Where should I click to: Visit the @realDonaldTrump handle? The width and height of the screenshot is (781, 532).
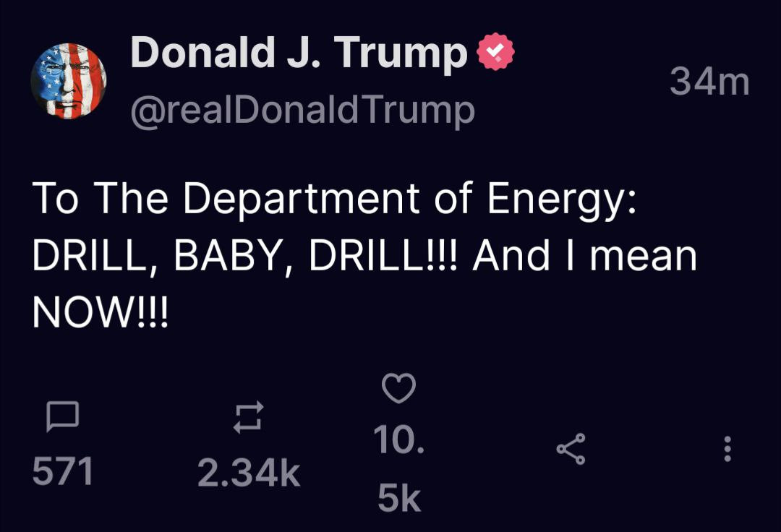[302, 109]
